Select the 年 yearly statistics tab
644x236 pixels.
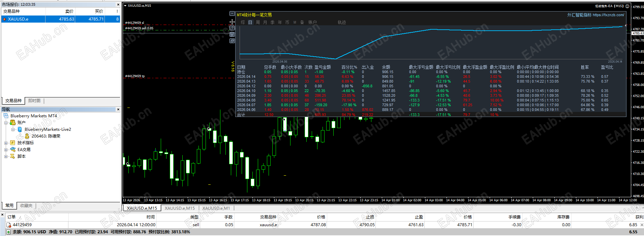pyautogui.click(x=280, y=22)
